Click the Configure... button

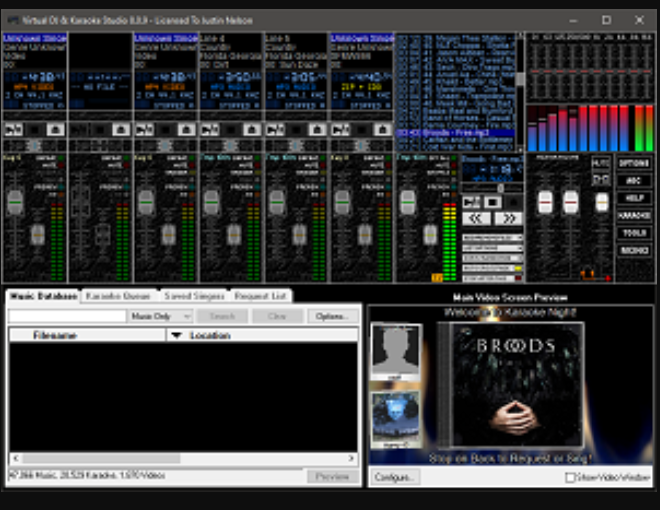(x=395, y=478)
